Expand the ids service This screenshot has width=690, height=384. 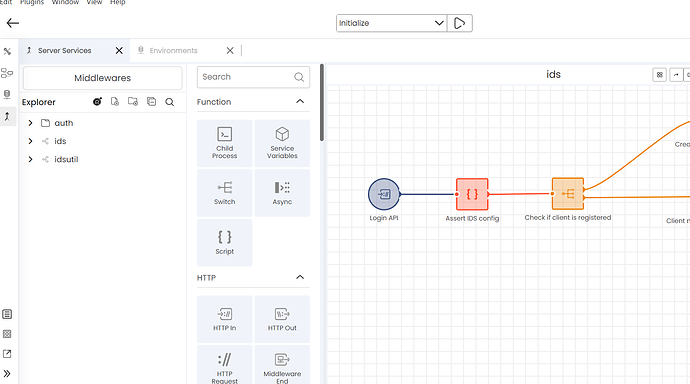[x=30, y=141]
